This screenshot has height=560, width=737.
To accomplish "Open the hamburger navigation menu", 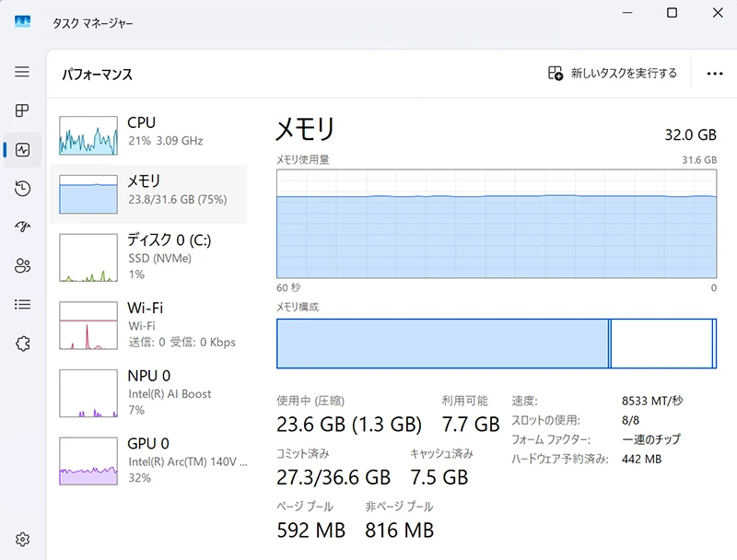I will click(22, 72).
